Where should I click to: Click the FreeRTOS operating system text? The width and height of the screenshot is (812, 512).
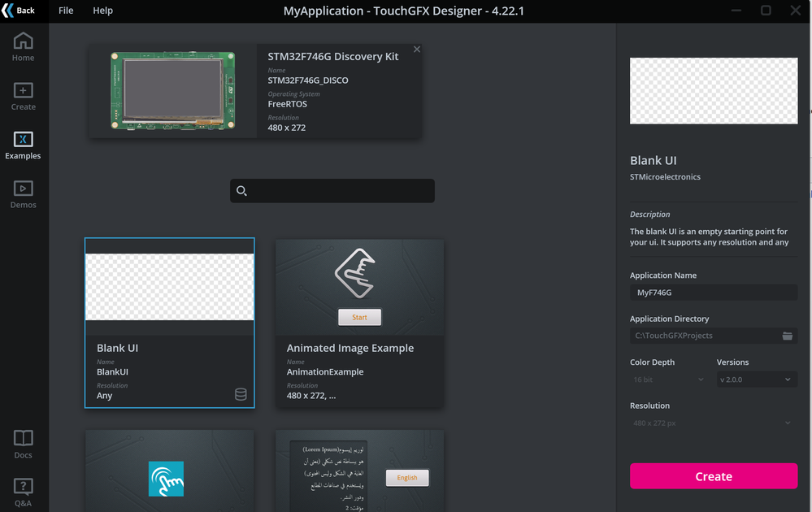pos(287,104)
